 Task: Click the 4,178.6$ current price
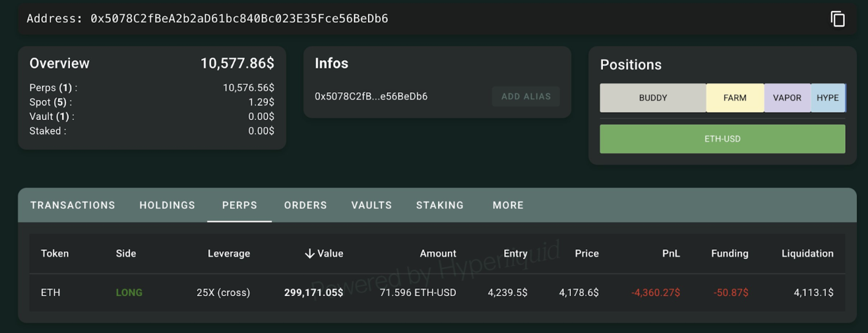[x=579, y=293]
